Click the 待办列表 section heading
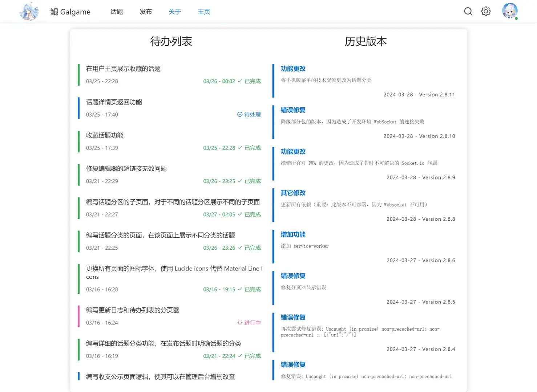The image size is (537, 392). point(171,41)
